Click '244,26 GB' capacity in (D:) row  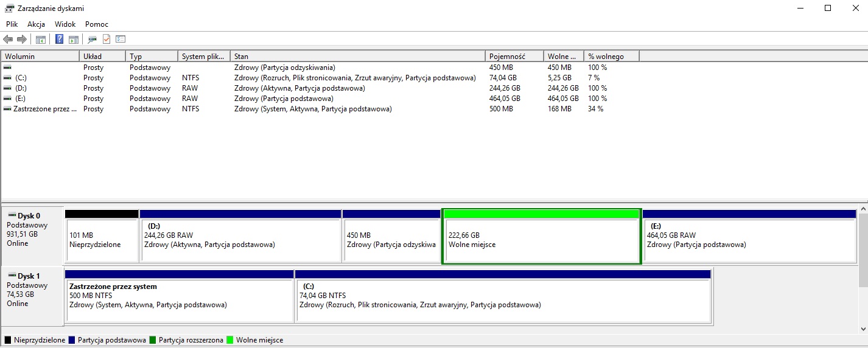pos(505,88)
